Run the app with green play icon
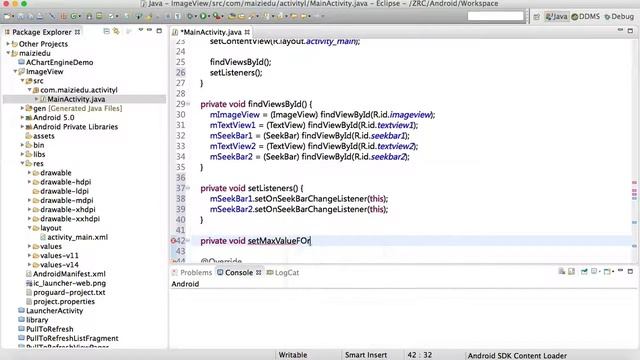 coord(203,16)
